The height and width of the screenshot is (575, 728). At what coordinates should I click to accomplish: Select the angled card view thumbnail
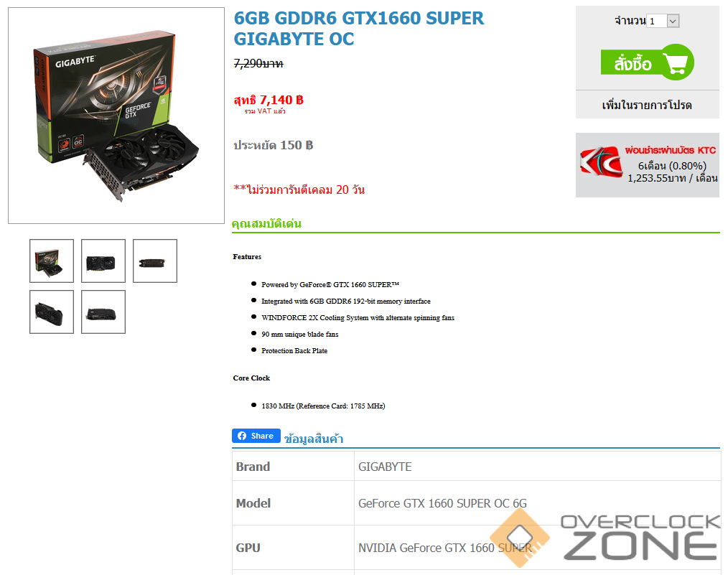tap(52, 312)
